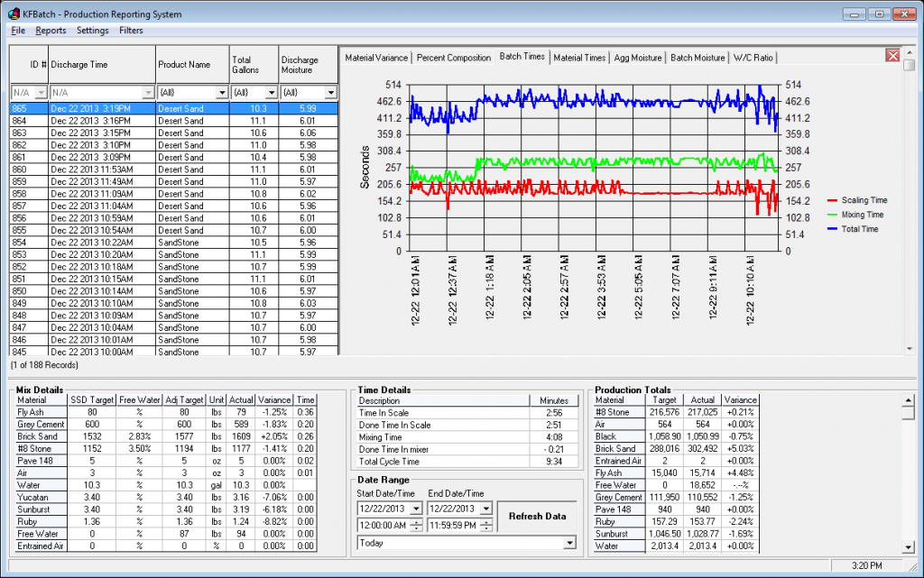Click the KFBatch application icon in title bar
924x578 pixels.
14,14
